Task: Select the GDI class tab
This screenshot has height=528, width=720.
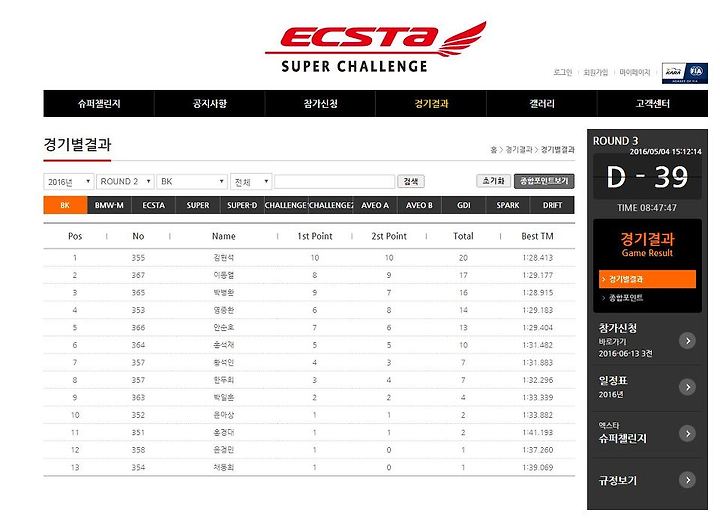Action: click(463, 205)
